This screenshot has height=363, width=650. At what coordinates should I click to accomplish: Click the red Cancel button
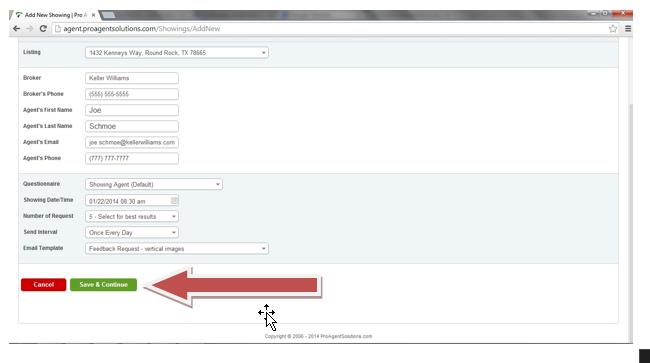[44, 285]
